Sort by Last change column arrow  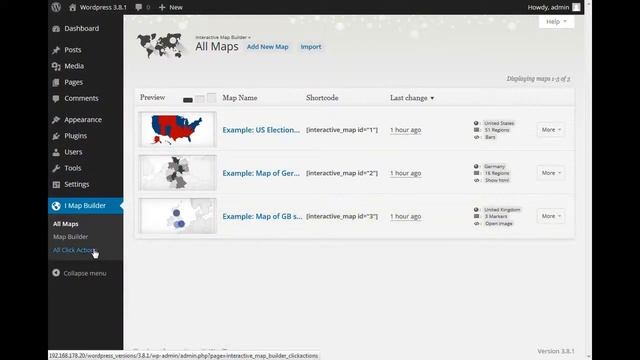pos(432,98)
